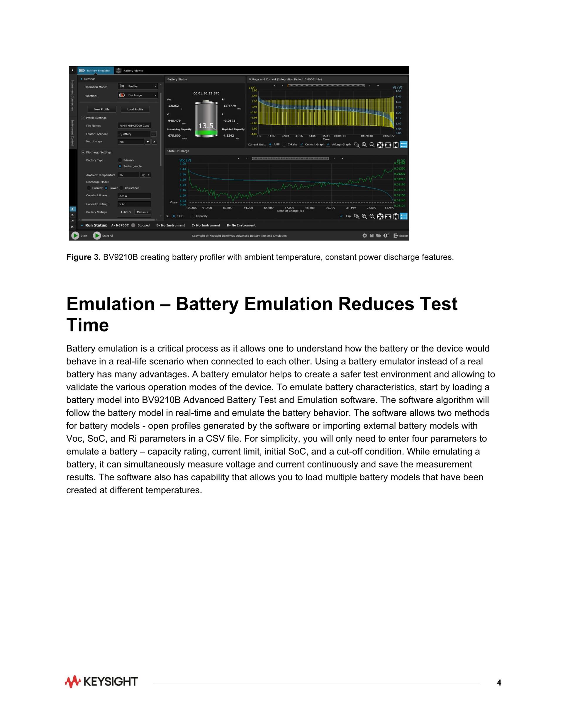The image size is (563, 728).
Task: Select channel B side tab
Action: click(x=72, y=215)
